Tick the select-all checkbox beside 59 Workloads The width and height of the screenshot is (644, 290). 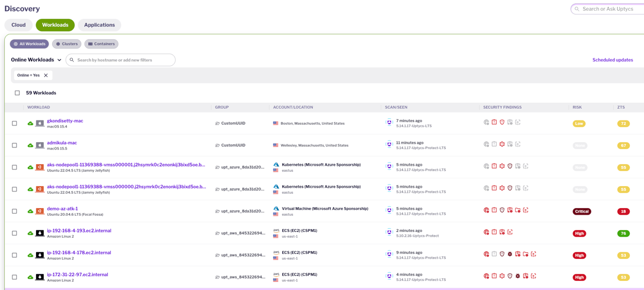17,93
